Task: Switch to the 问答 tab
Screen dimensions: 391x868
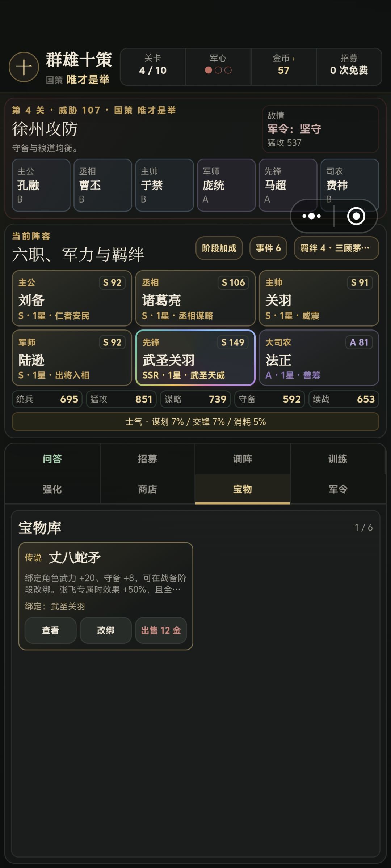Action: (x=52, y=459)
